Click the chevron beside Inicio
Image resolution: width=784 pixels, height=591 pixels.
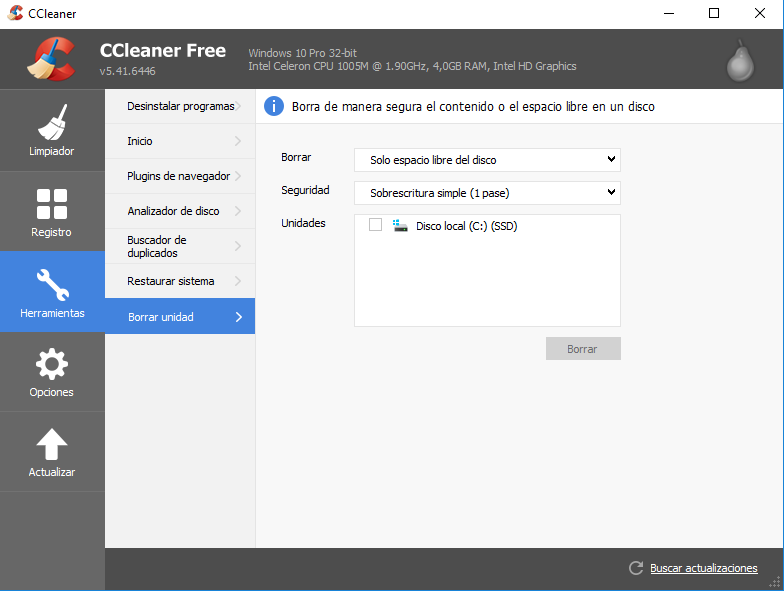(x=238, y=142)
